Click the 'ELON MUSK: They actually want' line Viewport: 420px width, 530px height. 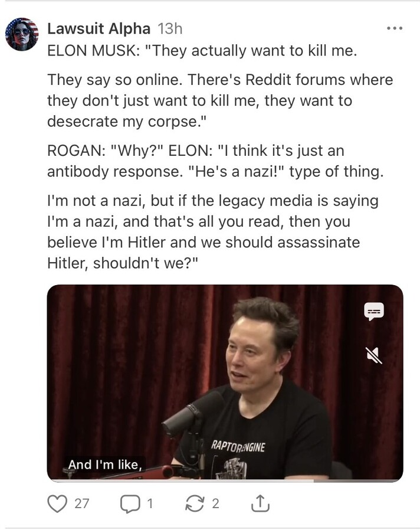(202, 51)
